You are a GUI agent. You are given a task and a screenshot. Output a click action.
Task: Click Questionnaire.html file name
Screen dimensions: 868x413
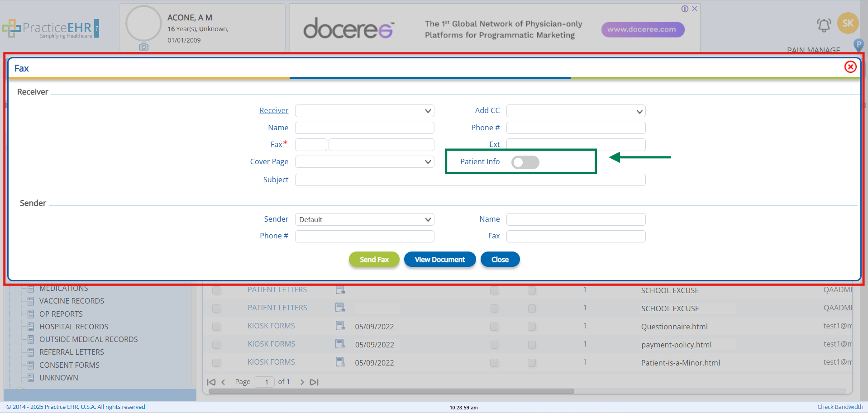click(x=674, y=327)
